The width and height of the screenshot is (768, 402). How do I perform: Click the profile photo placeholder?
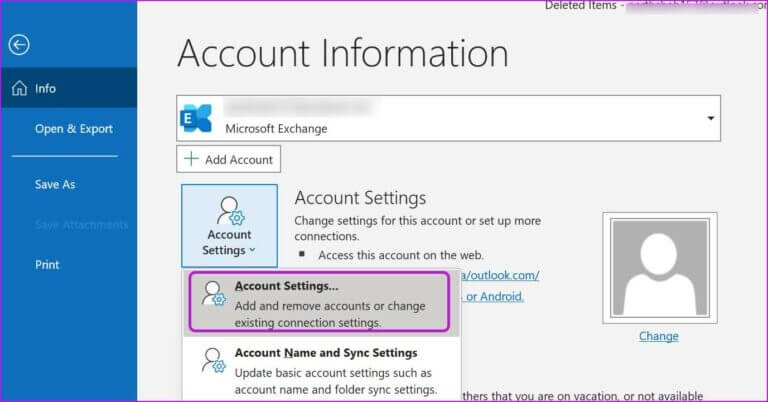point(660,268)
